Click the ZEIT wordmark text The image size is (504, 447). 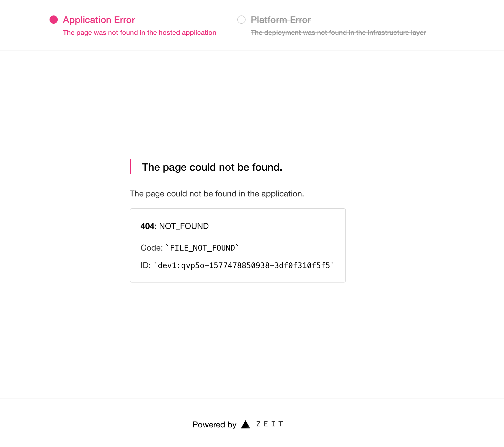click(269, 424)
